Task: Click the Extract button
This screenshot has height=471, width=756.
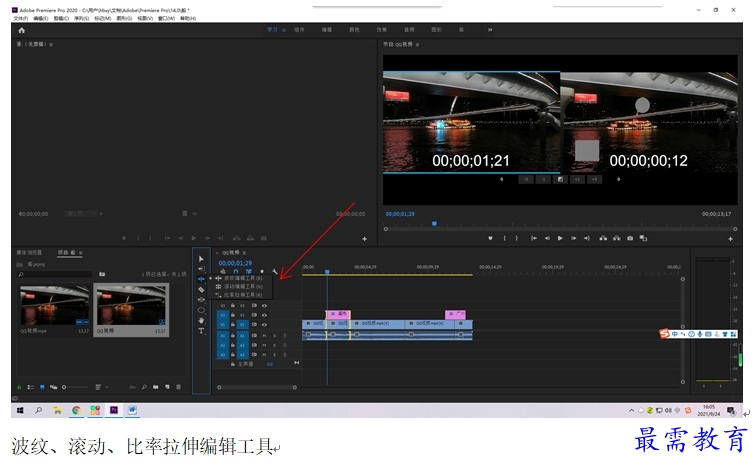Action: 617,238
